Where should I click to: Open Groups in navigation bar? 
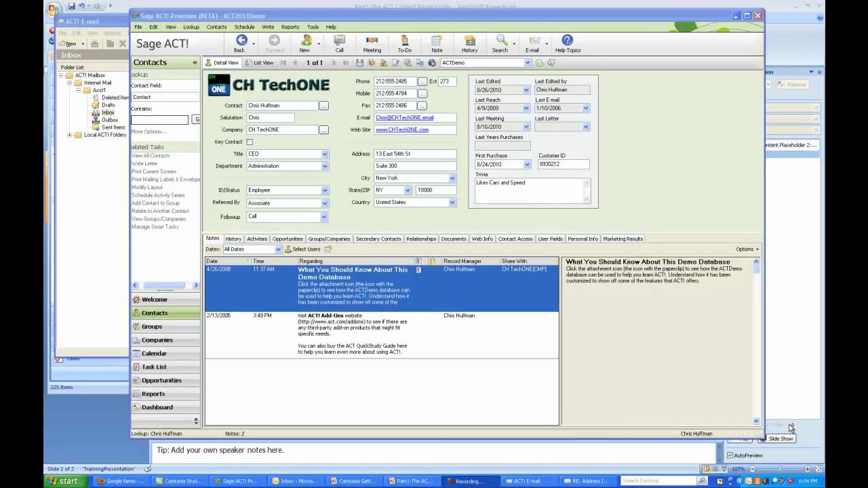(x=165, y=327)
